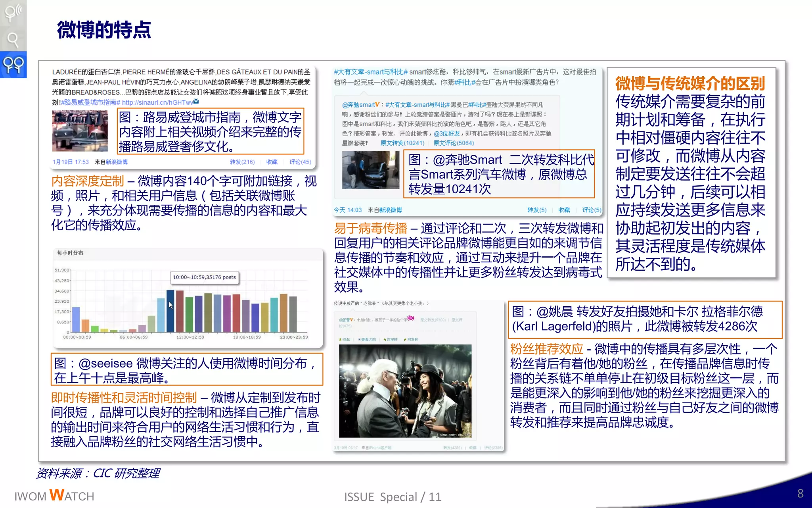Click 转发(5) under the Smart post

[537, 210]
